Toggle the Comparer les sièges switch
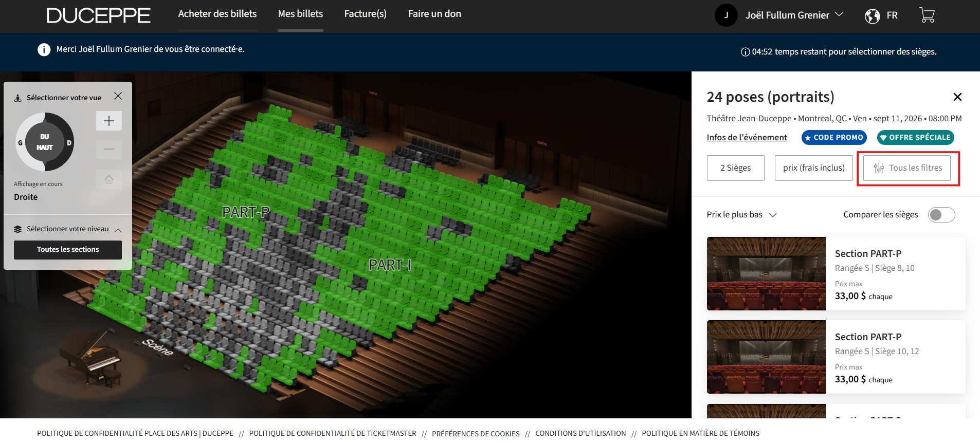 coord(941,215)
